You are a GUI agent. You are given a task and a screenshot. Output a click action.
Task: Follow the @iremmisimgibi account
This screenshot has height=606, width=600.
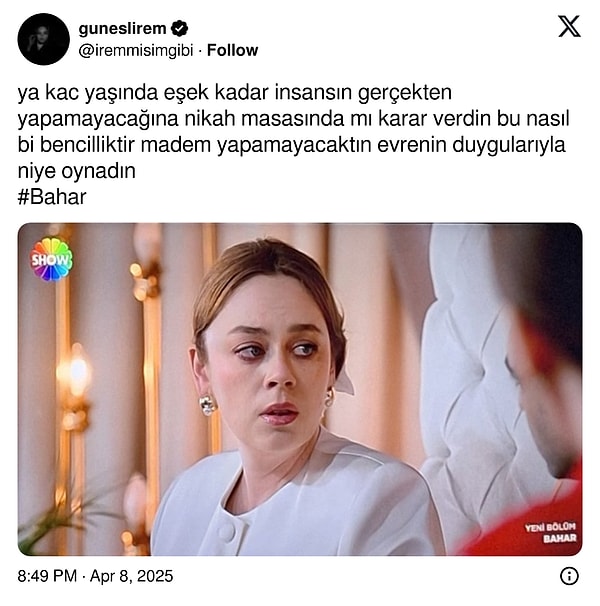[232, 50]
